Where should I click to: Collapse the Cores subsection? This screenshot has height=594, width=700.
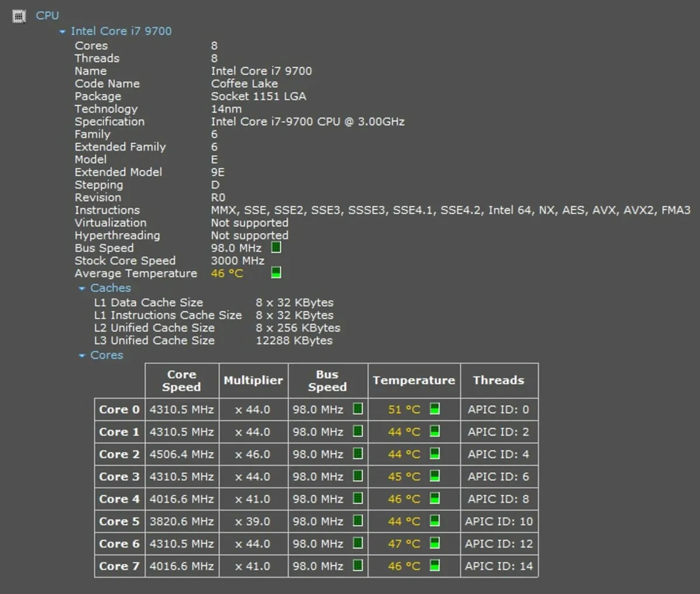(x=82, y=355)
